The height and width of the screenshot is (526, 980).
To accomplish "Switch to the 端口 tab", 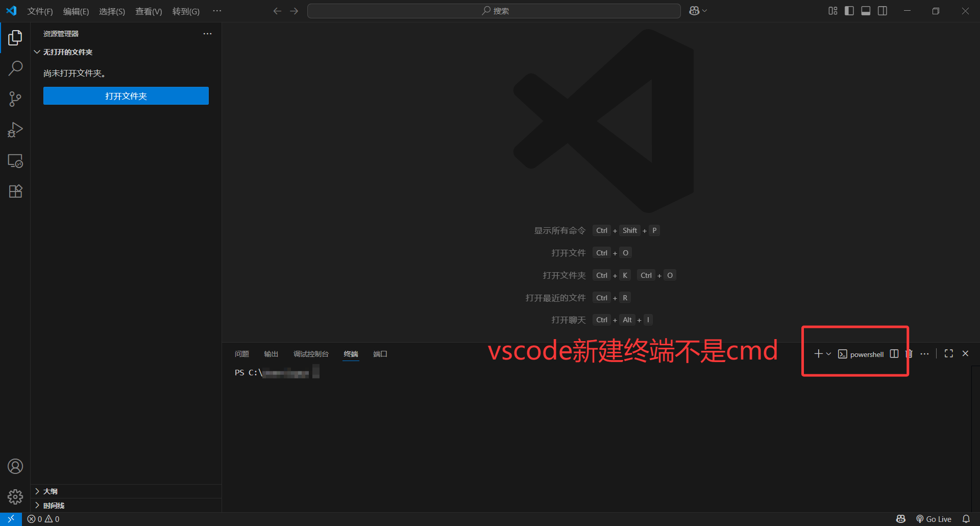I will tap(380, 354).
